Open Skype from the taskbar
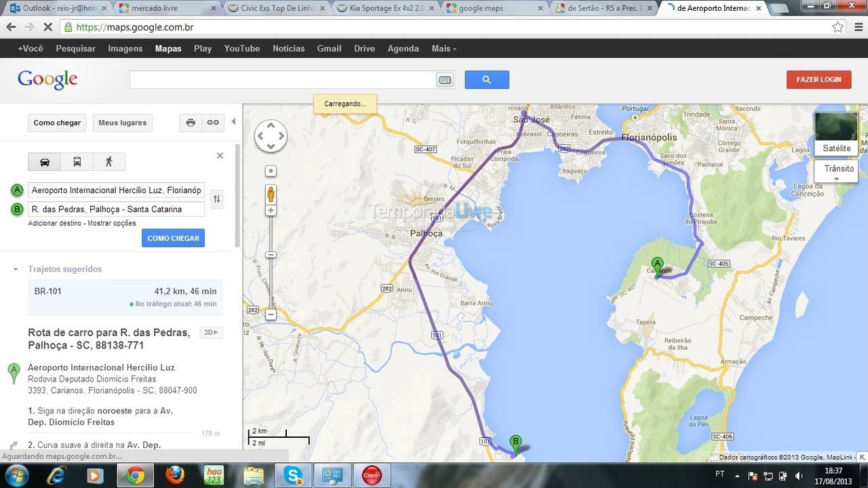This screenshot has width=868, height=488. (x=294, y=475)
